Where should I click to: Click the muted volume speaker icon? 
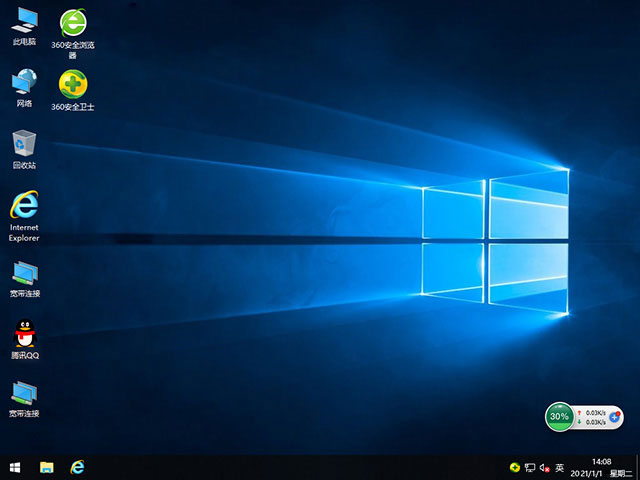(x=544, y=467)
